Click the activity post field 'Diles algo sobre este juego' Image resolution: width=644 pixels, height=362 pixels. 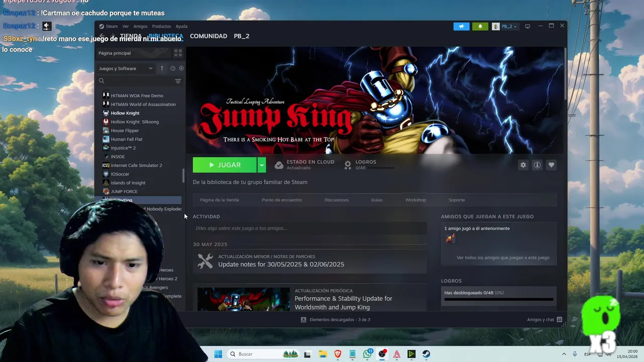tap(310, 228)
